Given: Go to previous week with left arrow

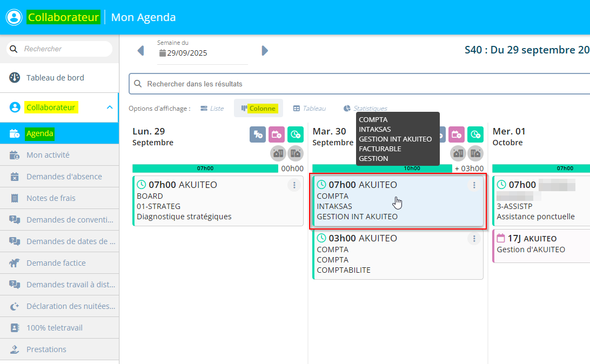Looking at the screenshot, I should point(141,51).
